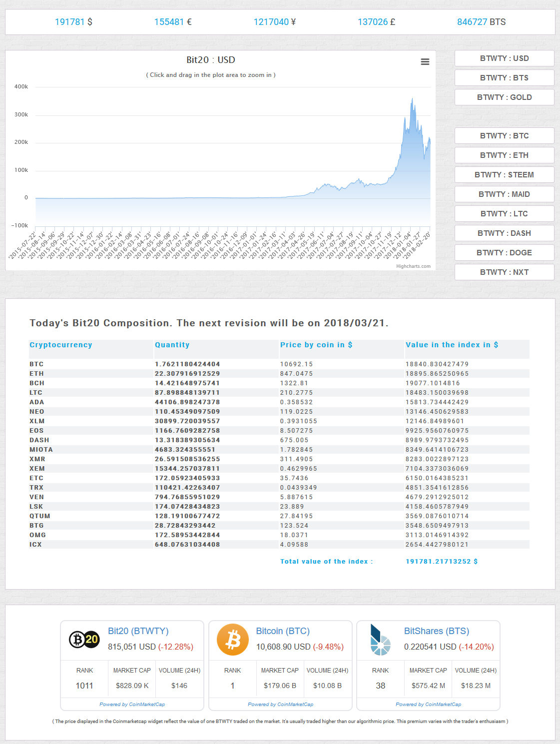Click the BTG row label
560x744 pixels.
coord(36,526)
